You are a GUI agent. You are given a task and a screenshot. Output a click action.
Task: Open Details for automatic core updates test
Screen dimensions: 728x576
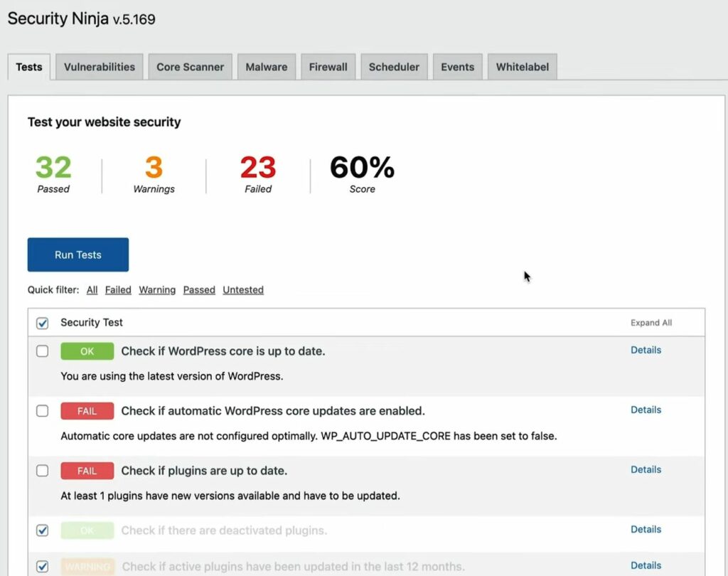coord(646,410)
